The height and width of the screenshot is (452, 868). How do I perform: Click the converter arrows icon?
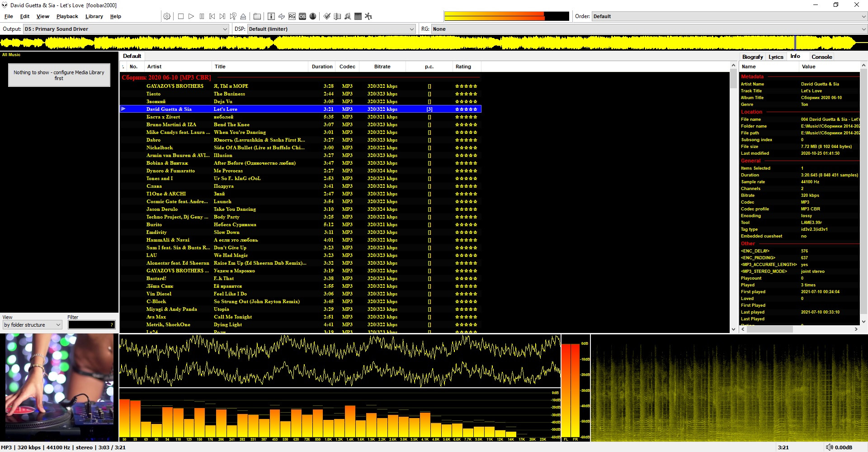pos(282,16)
